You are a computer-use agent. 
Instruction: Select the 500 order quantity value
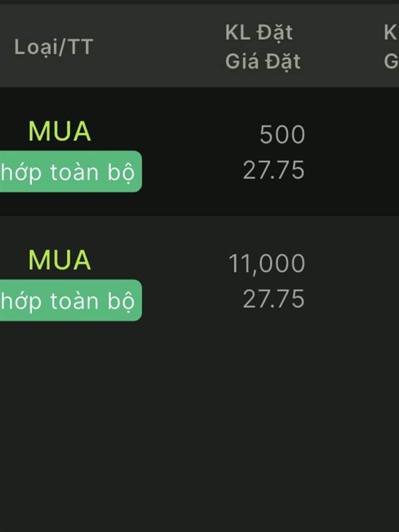click(282, 135)
